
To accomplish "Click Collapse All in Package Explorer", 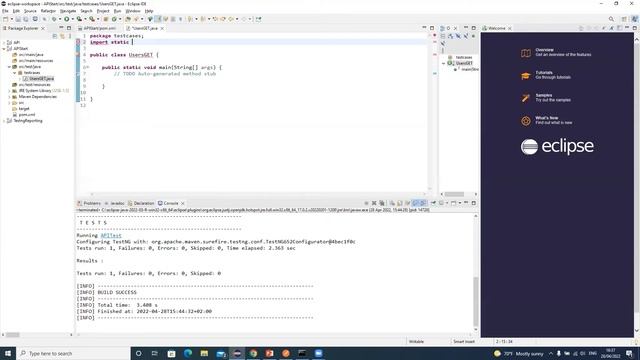I will pyautogui.click(x=55, y=36).
